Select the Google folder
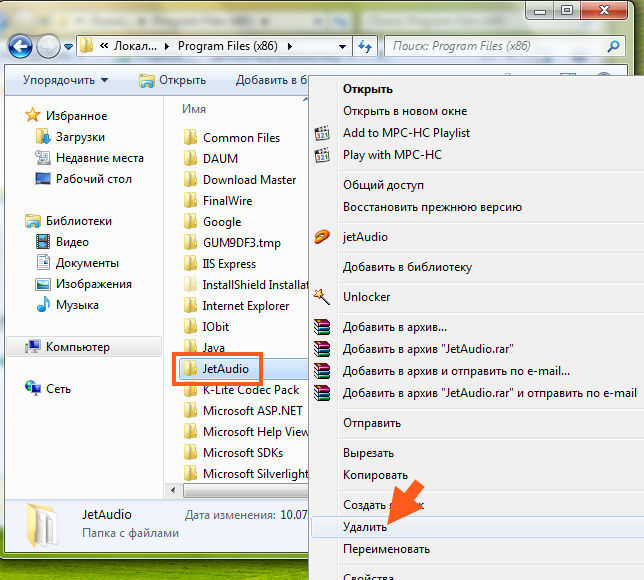 (x=212, y=222)
